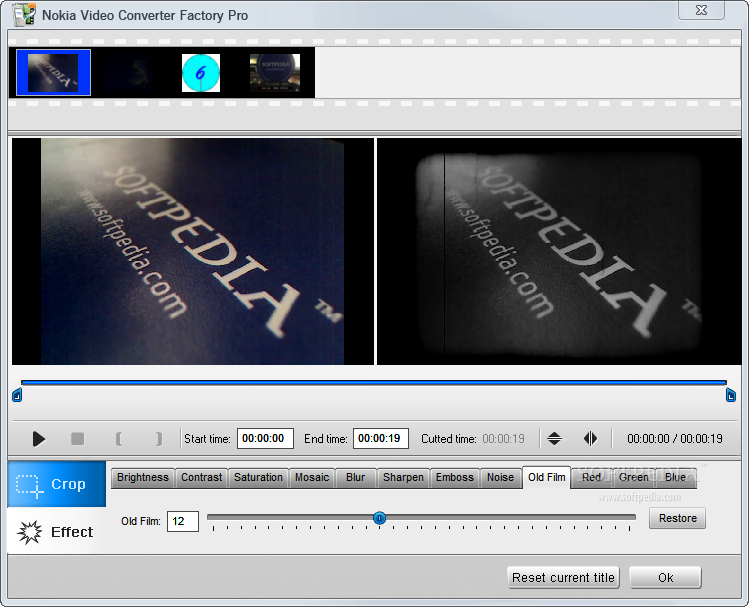Viewport: 749px width, 607px height.
Task: Set end mark with right bracket icon
Action: pyautogui.click(x=159, y=438)
